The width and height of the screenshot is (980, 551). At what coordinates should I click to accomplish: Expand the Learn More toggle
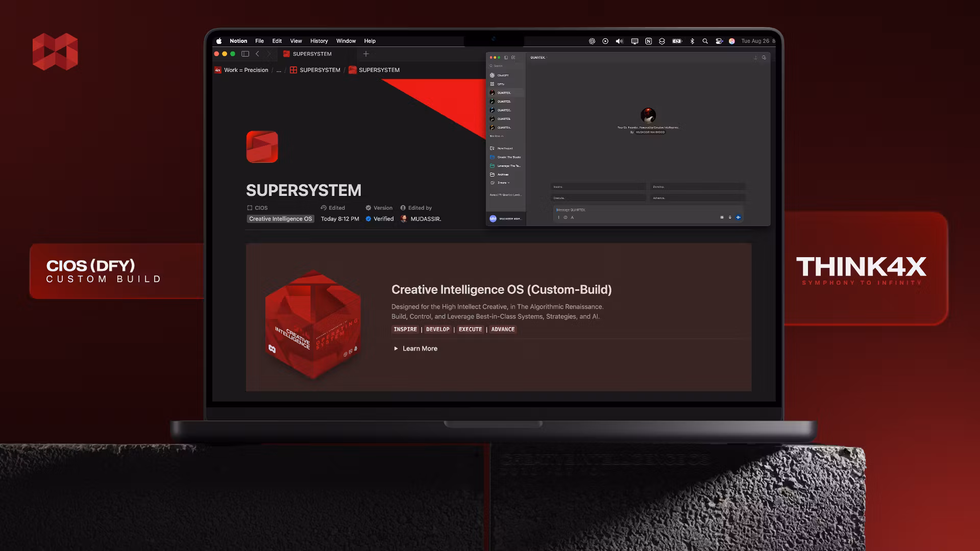pos(396,348)
